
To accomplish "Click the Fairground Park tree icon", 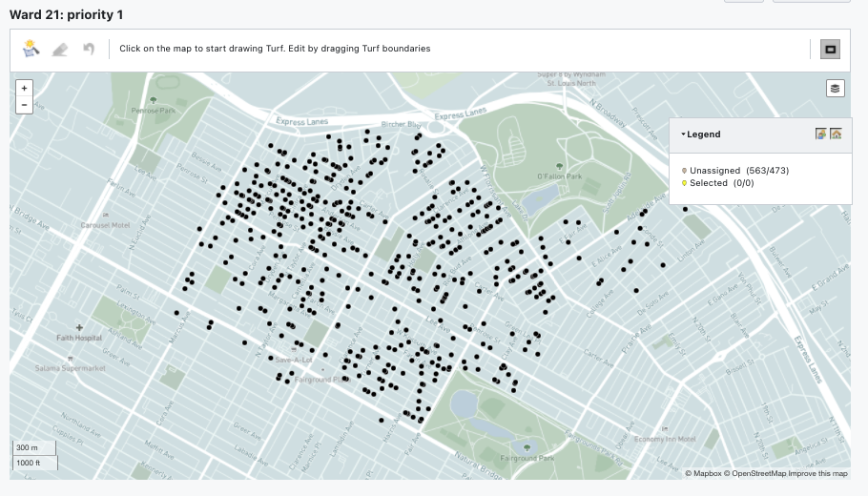I will 527,445.
